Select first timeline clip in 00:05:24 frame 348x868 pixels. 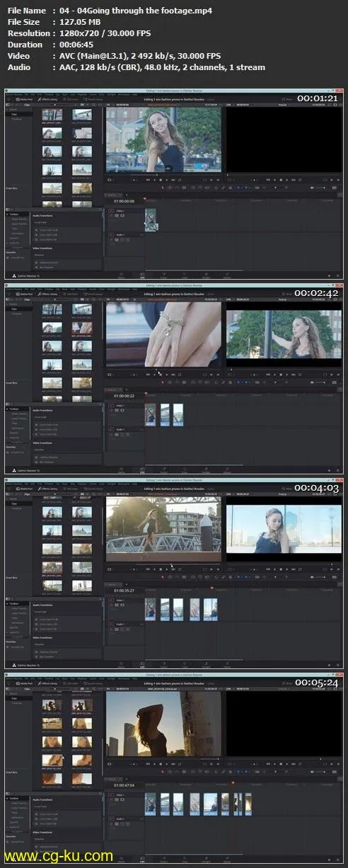pos(150,804)
